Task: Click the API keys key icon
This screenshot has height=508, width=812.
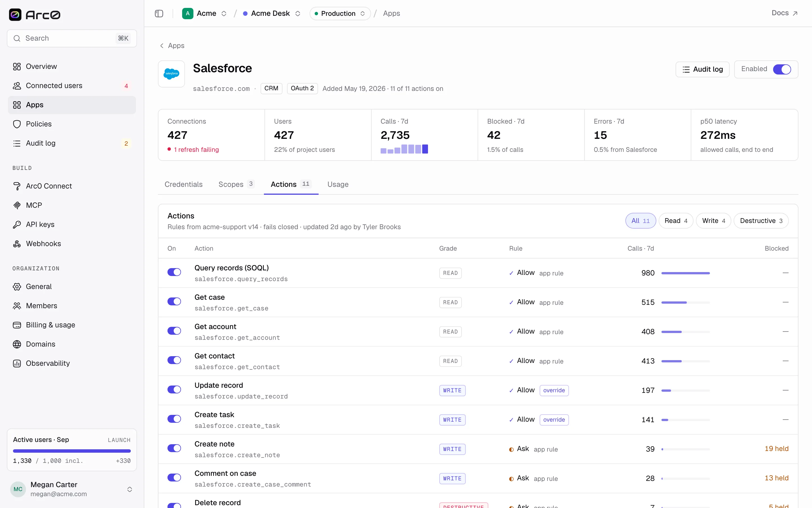Action: pos(17,224)
